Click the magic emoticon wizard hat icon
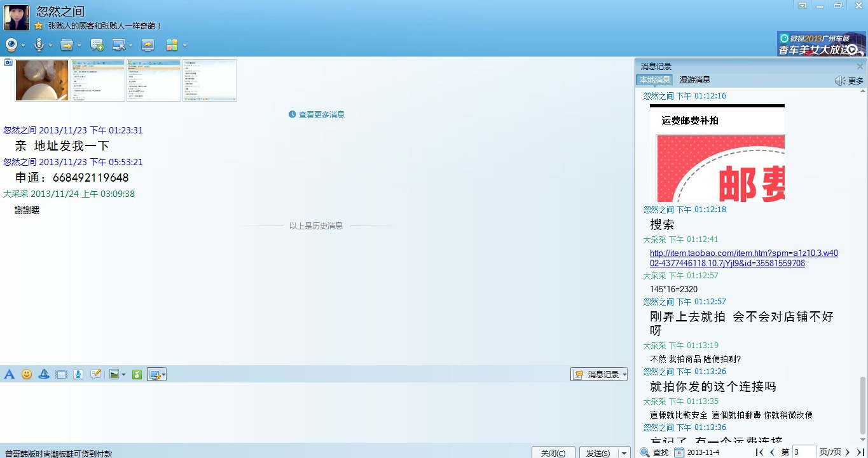The width and height of the screenshot is (868, 458). (x=44, y=375)
